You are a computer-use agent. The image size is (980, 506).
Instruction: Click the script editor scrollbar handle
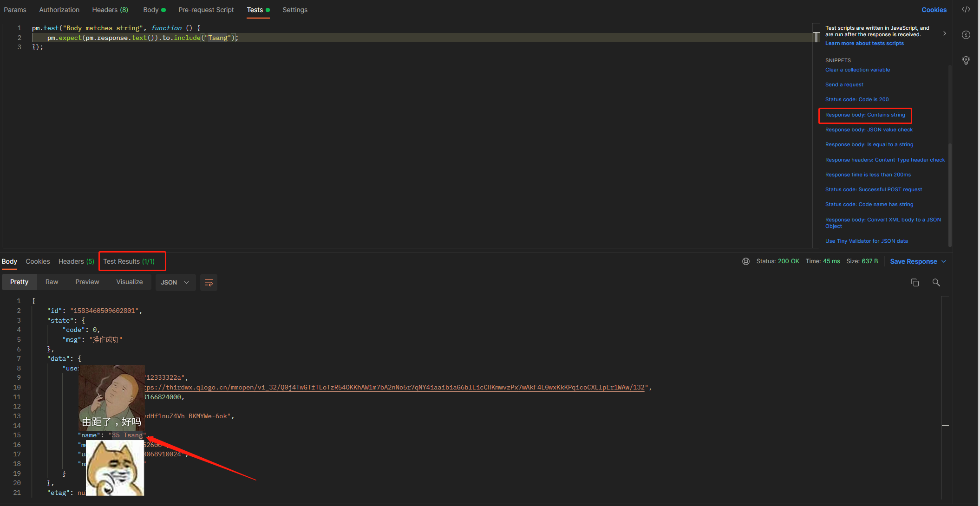point(816,37)
